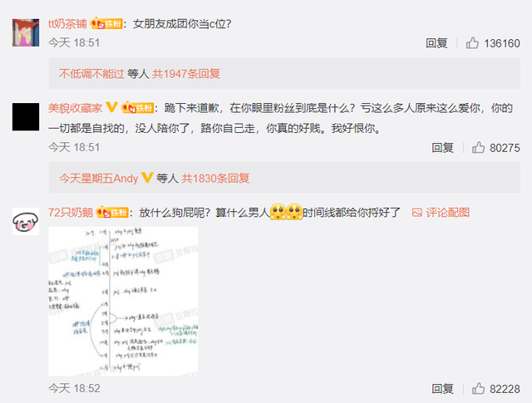532x403 pixels.
Task: Click the verified V badge beside 美貌收藏家
Action: pos(111,107)
